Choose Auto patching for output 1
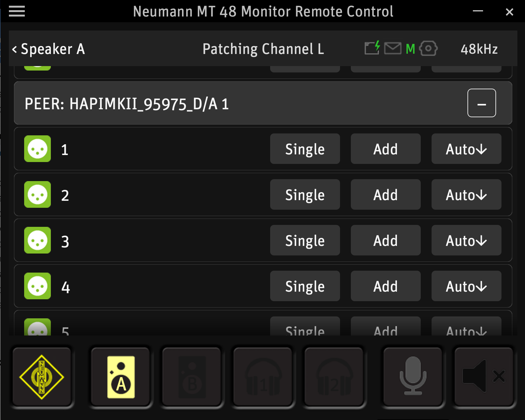This screenshot has height=420, width=525. pos(466,149)
